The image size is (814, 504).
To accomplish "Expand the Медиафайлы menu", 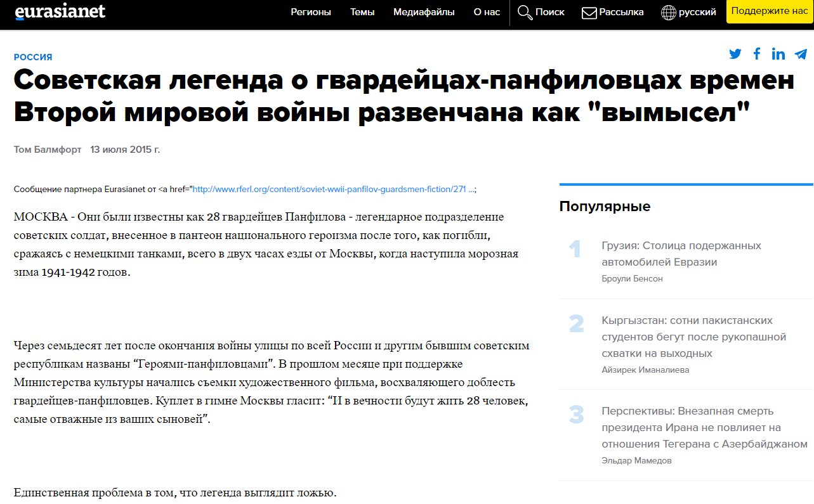I will point(424,12).
